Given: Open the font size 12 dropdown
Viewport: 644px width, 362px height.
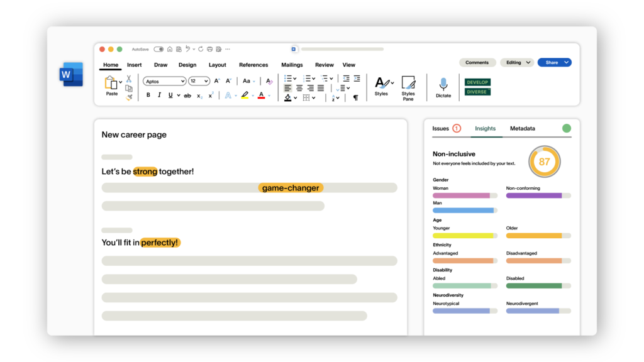Looking at the screenshot, I should point(200,81).
